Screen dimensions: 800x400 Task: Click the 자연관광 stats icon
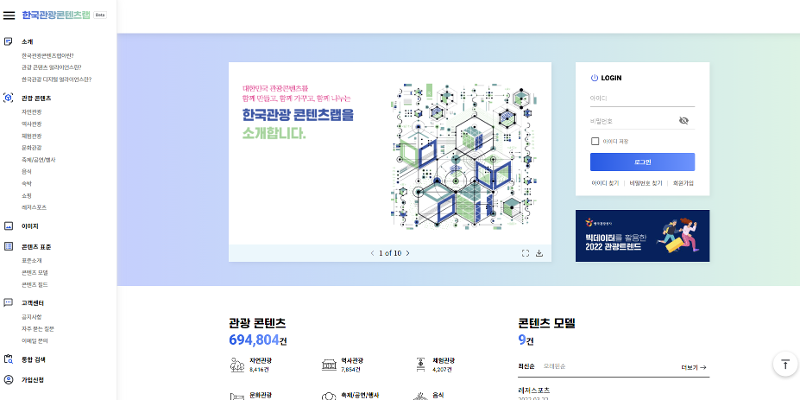pyautogui.click(x=237, y=364)
